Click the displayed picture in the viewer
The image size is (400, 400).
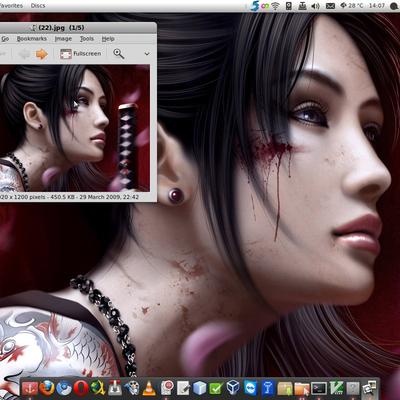coord(75,128)
